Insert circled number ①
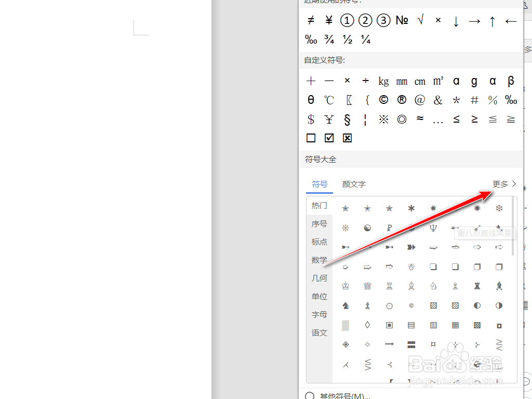 pyautogui.click(x=347, y=21)
